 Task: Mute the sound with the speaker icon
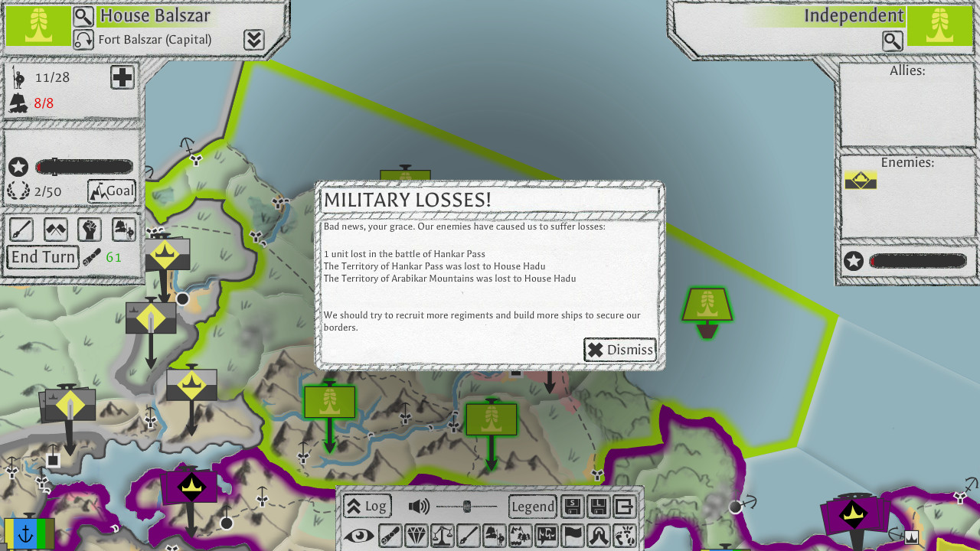pos(419,507)
